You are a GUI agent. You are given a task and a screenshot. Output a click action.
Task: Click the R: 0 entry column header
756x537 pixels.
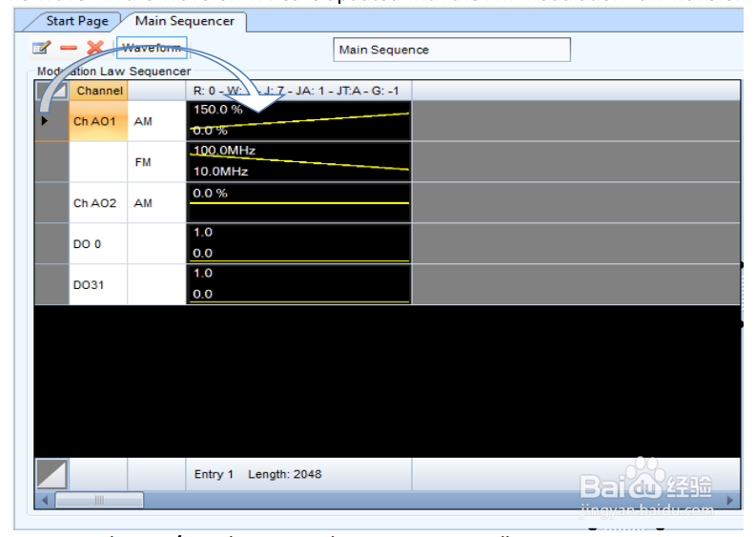click(299, 91)
